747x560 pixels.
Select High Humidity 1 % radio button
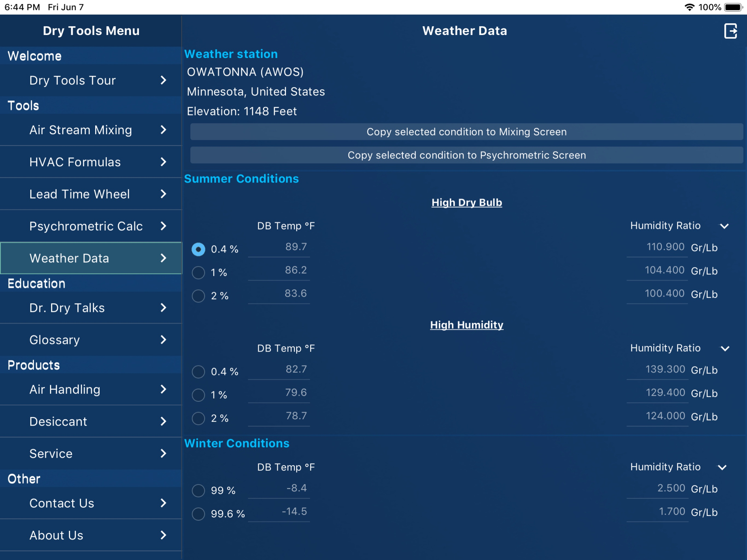(x=198, y=395)
